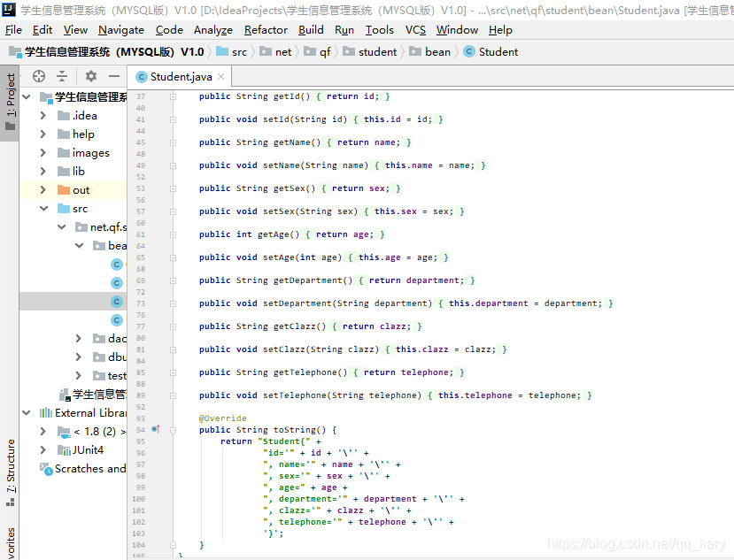Click the net breadcrumb in navigation bar

(275, 52)
